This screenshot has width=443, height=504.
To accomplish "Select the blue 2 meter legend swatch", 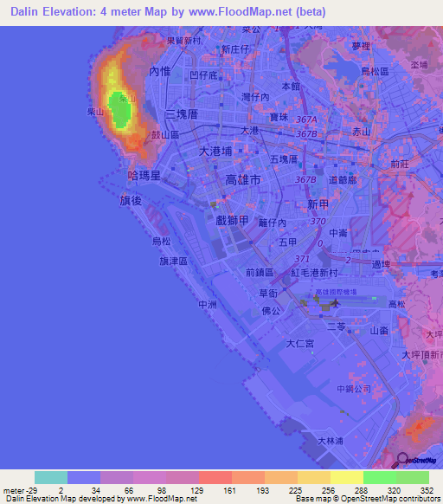I will click(x=84, y=477).
